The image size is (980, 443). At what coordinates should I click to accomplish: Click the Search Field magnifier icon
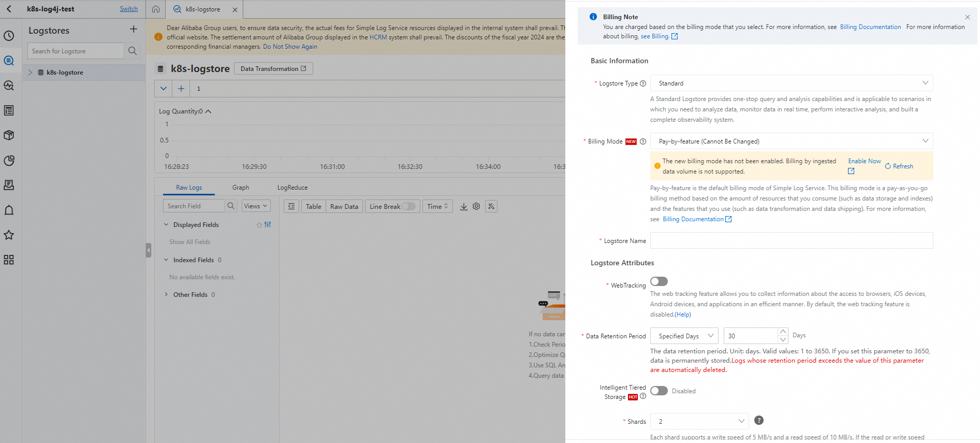[x=231, y=206]
